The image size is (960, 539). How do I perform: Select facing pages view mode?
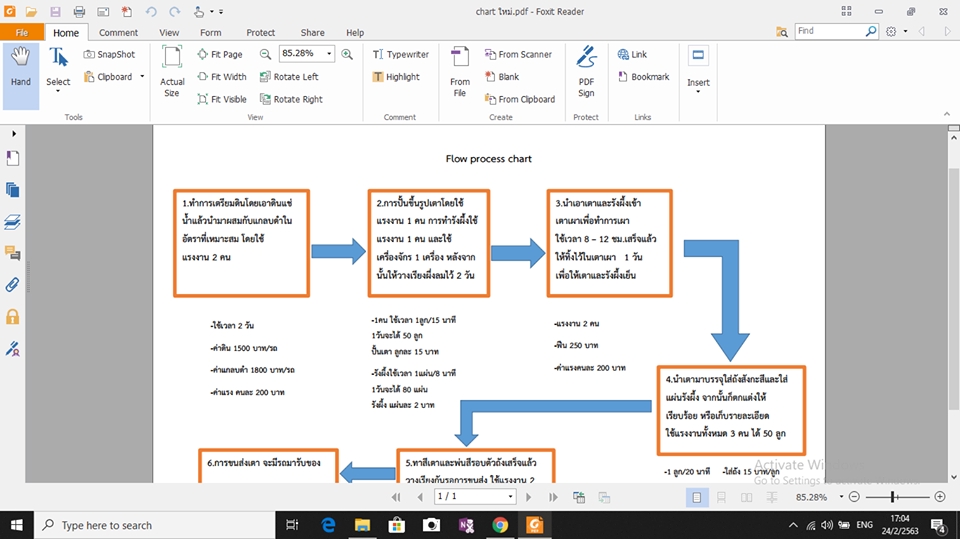(746, 497)
